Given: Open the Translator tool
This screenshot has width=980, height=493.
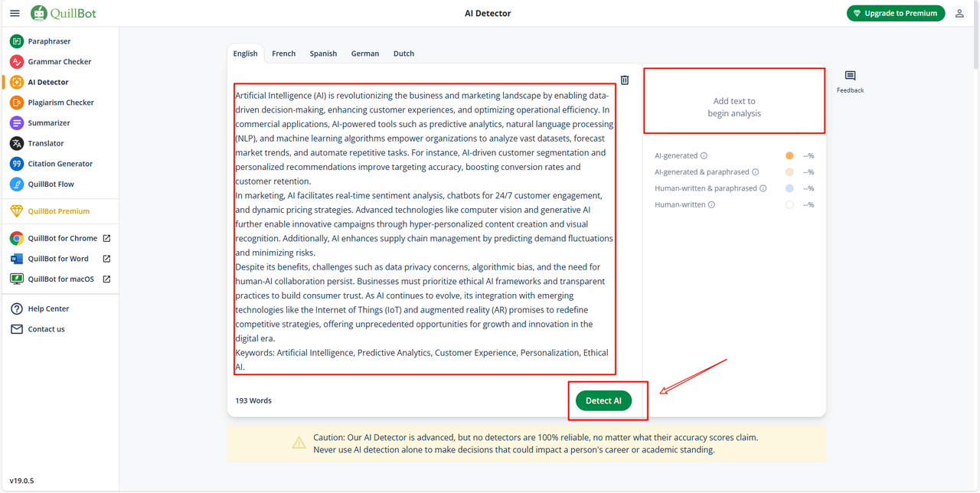Looking at the screenshot, I should 46,143.
